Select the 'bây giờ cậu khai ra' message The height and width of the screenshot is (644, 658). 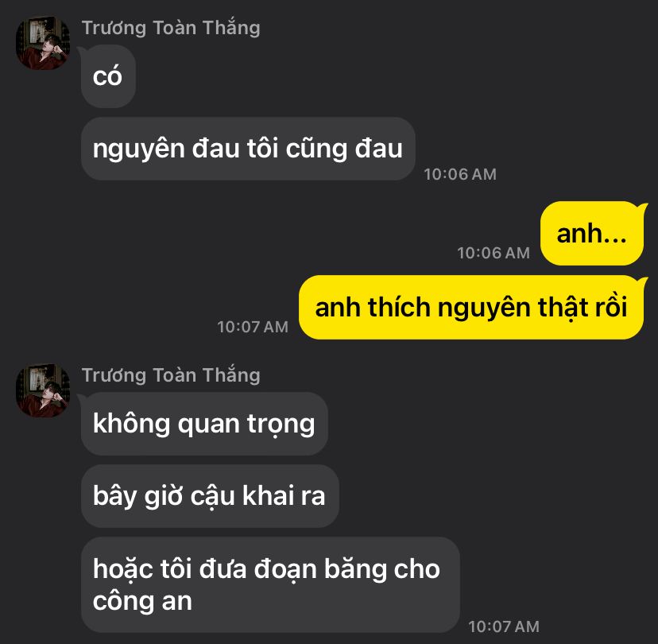(x=210, y=496)
